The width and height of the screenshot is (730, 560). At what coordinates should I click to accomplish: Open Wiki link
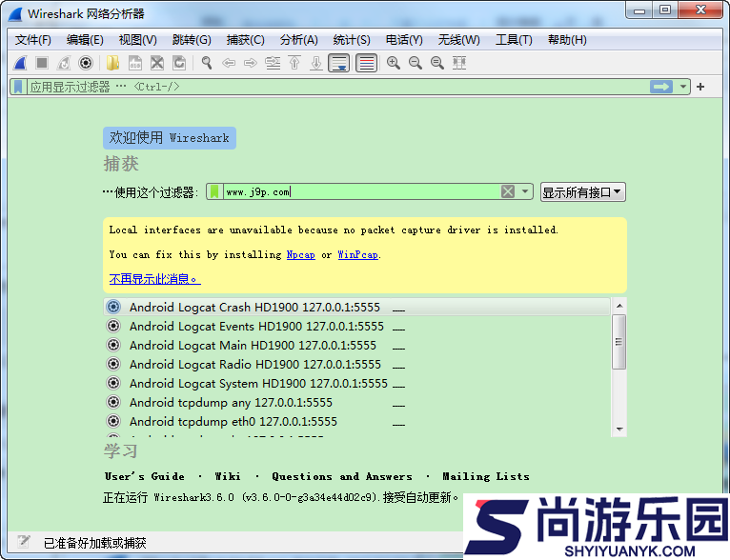point(228,476)
